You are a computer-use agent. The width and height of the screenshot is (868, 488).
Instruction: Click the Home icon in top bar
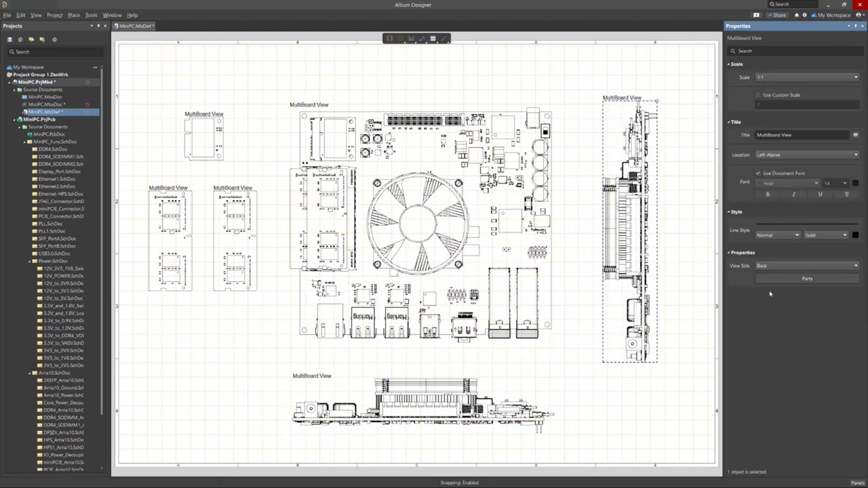click(x=797, y=15)
